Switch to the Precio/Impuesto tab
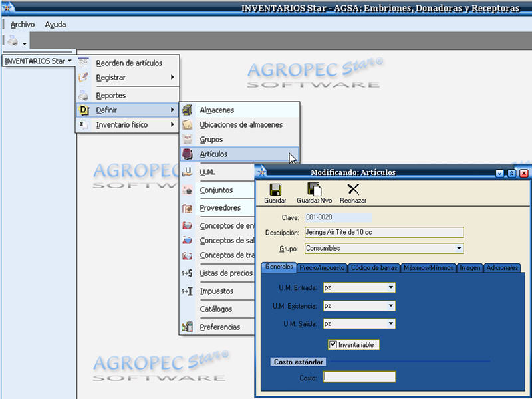 tap(322, 268)
